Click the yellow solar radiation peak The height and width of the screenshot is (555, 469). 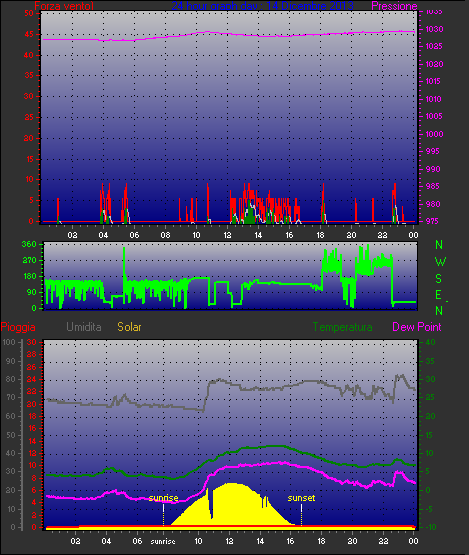tap(230, 485)
